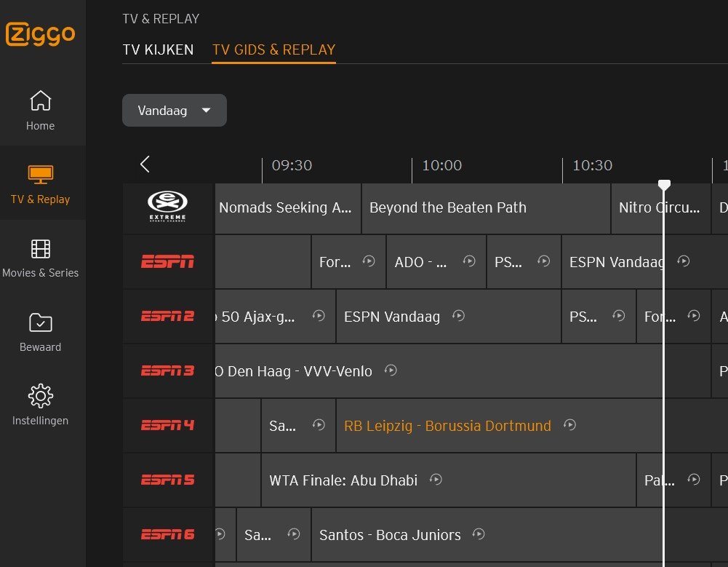Select the ESPN 4 channel logo
The image size is (728, 567).
(167, 425)
